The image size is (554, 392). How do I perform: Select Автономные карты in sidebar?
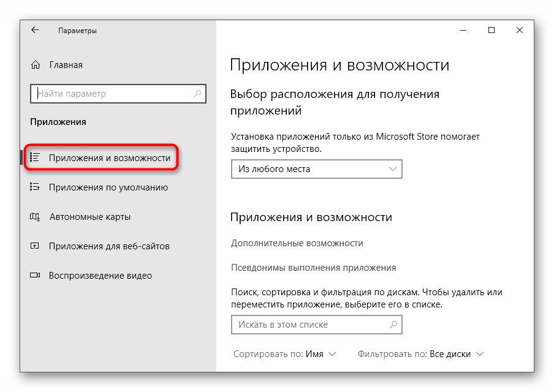pyautogui.click(x=89, y=217)
